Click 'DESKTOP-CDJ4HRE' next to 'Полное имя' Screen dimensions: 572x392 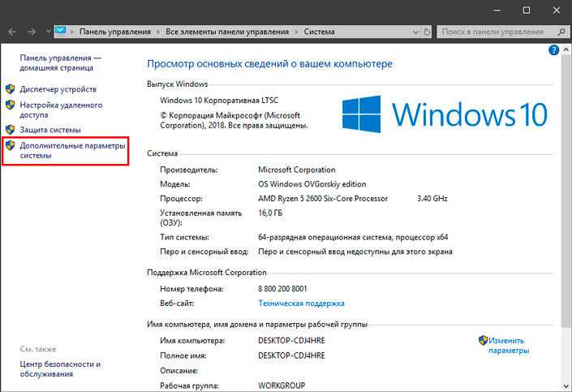point(291,355)
